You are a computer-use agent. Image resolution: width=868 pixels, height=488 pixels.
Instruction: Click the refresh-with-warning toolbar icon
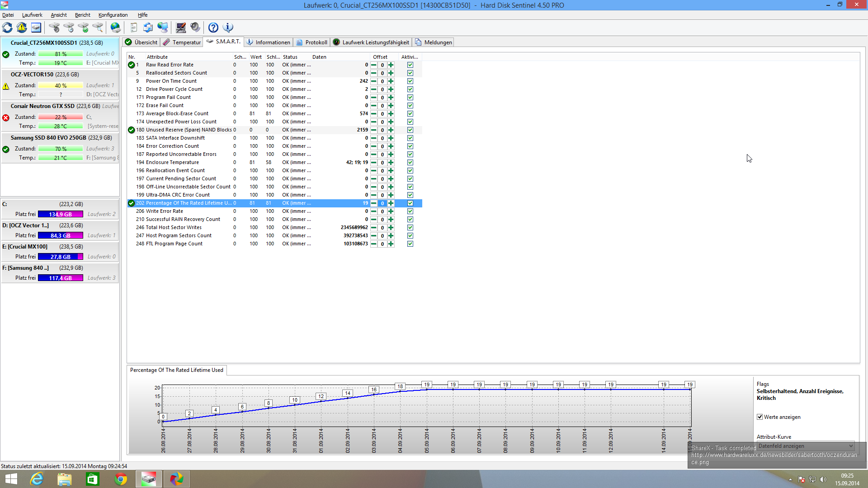(22, 28)
